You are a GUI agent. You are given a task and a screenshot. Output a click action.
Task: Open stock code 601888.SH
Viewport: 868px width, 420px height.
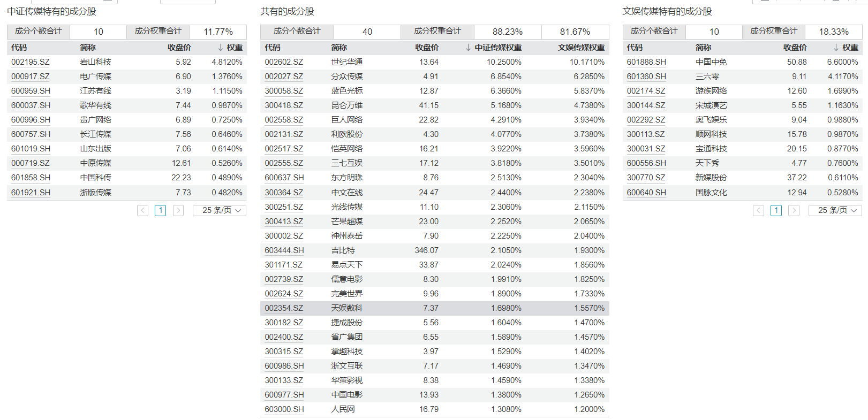[647, 62]
